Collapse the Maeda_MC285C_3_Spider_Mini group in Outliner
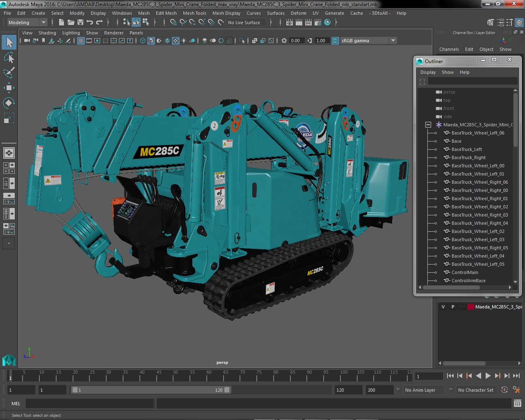Viewport: 525px width, 420px height. tap(428, 125)
